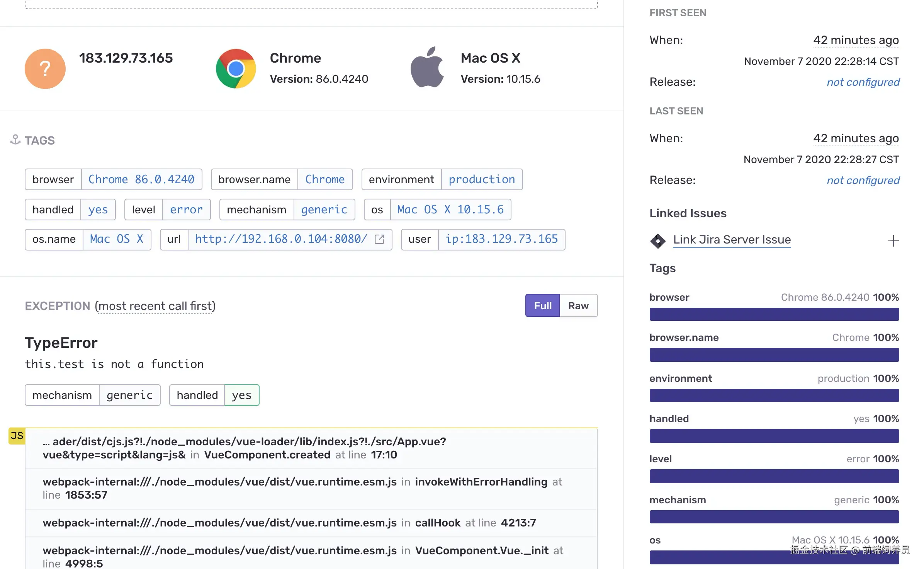Click the Apple Mac OS logo icon

427,68
